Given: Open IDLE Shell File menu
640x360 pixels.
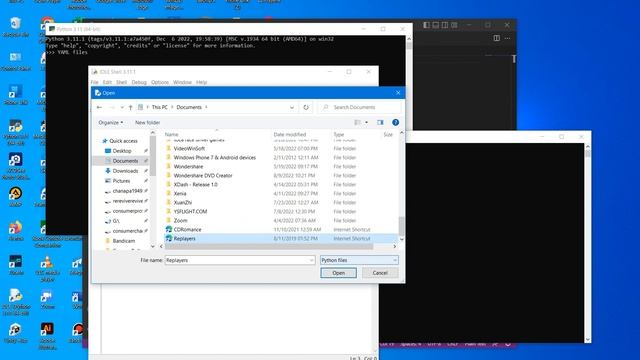Looking at the screenshot, I should tap(95, 82).
